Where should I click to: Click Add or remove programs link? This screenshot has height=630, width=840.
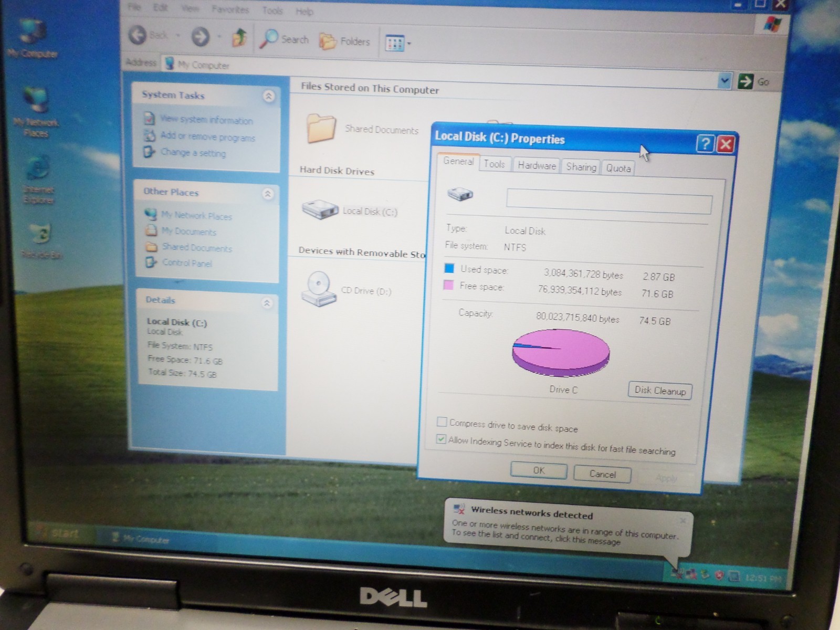tap(207, 136)
